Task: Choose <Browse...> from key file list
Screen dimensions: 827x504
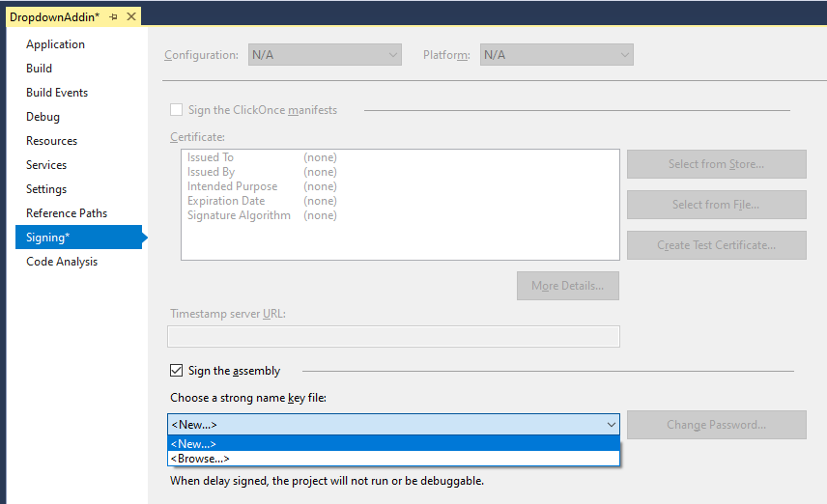Action: click(x=393, y=459)
